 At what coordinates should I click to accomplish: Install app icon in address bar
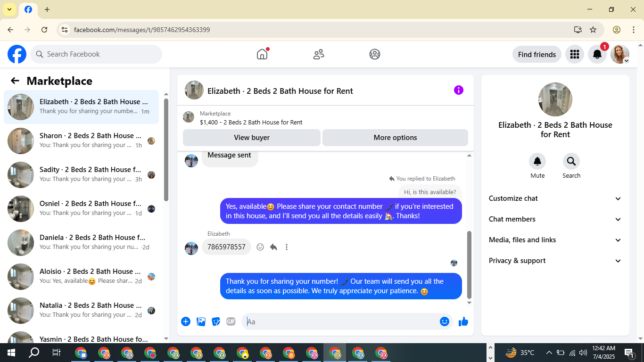[x=578, y=30]
